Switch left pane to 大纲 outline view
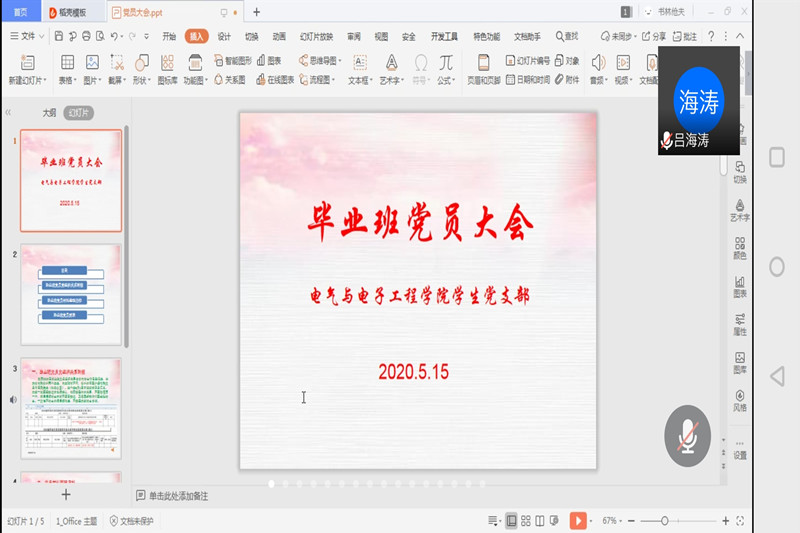Viewport: 800px width, 533px height. coord(49,113)
